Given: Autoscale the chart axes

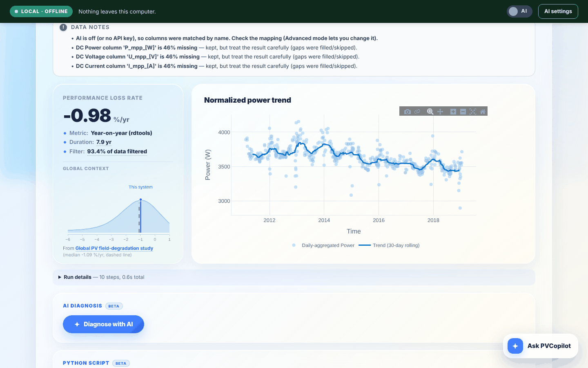Looking at the screenshot, I should [473, 112].
